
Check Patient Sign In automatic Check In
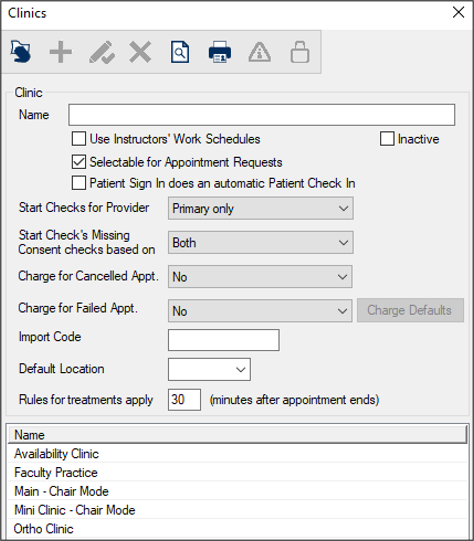coord(79,183)
